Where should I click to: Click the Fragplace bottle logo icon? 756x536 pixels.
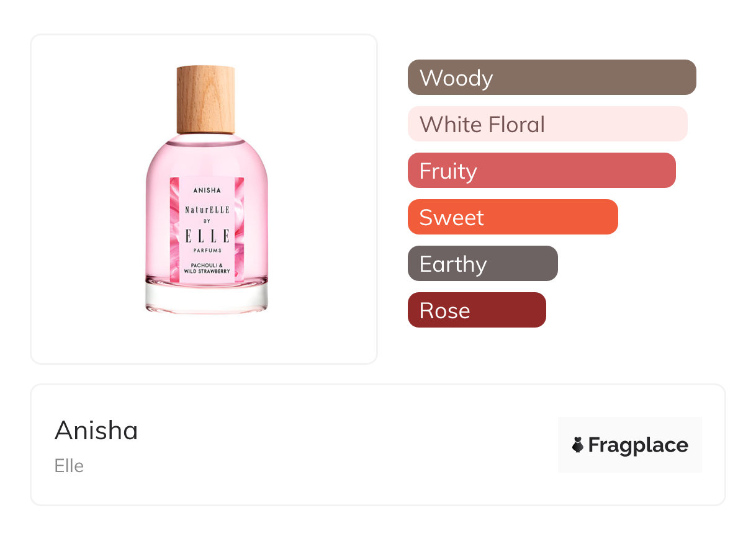[x=578, y=445]
